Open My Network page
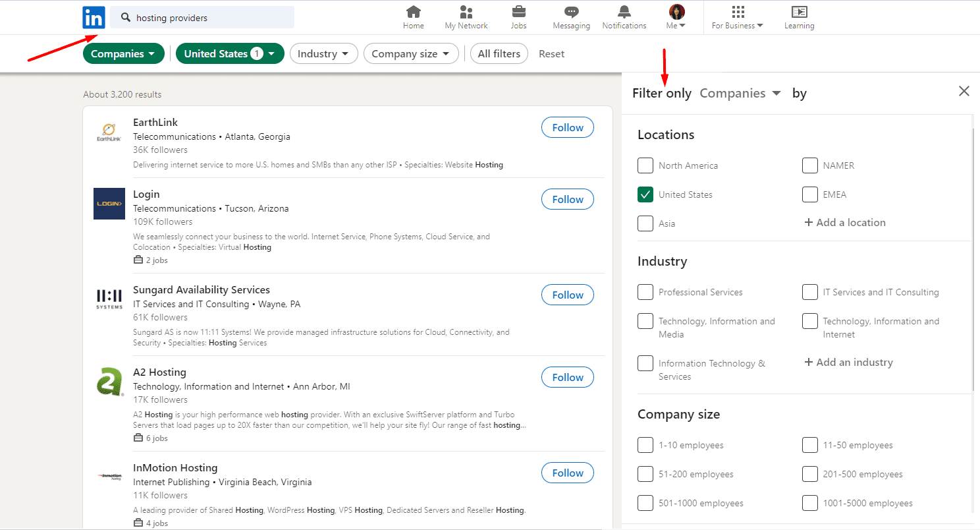980x530 pixels. 466,17
